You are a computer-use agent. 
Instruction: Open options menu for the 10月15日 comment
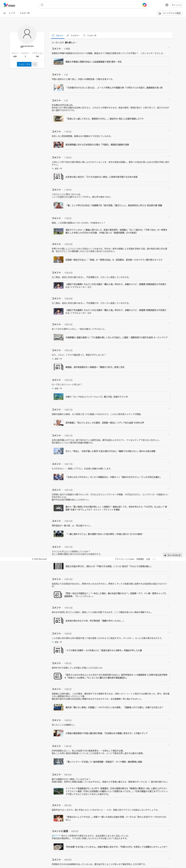coord(168,546)
